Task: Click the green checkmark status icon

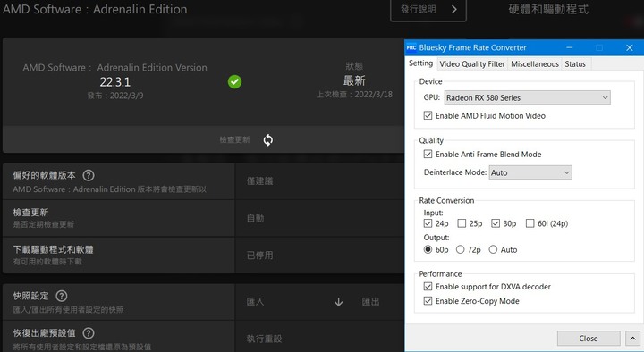Action: (234, 81)
